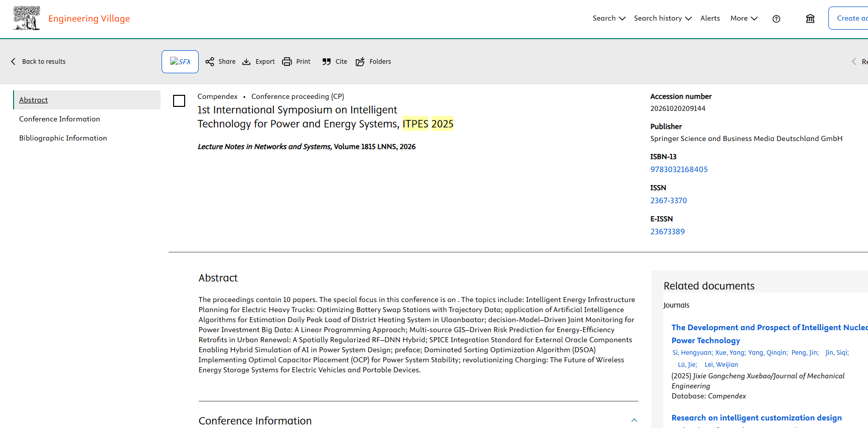Click the Export download icon
Viewport: 868px width, 428px height.
pyautogui.click(x=246, y=62)
